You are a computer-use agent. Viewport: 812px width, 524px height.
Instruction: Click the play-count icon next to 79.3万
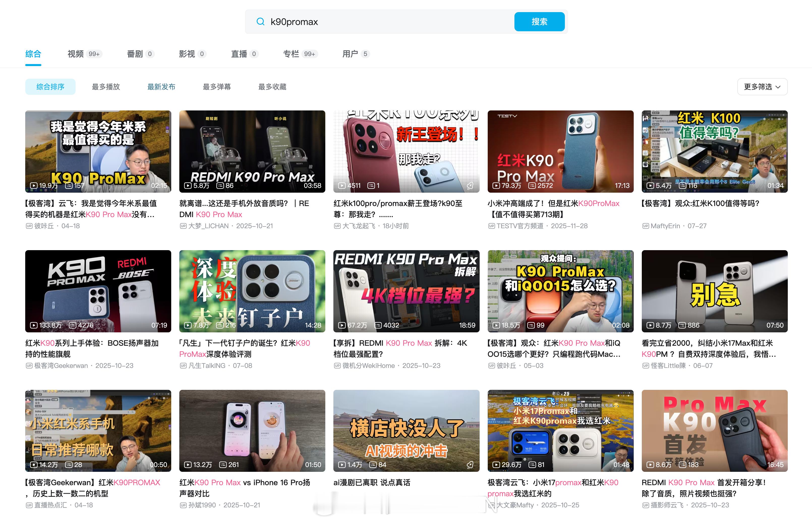tap(496, 186)
